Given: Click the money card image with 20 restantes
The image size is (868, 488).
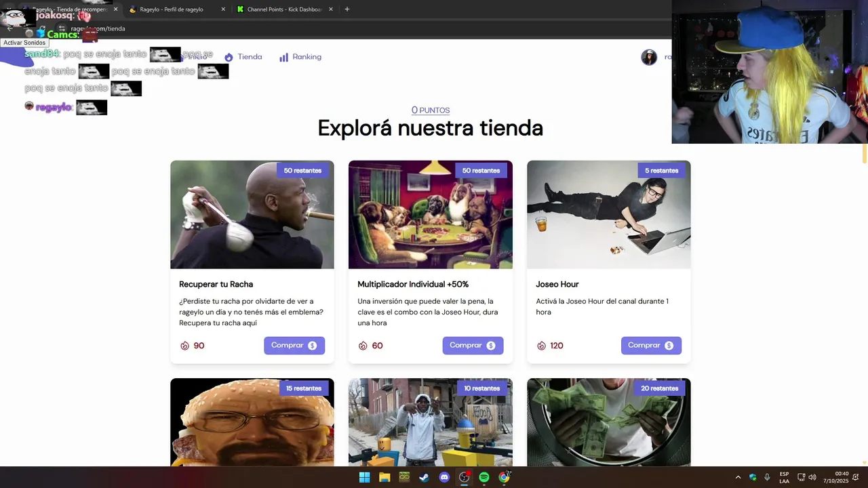Looking at the screenshot, I should 609,422.
